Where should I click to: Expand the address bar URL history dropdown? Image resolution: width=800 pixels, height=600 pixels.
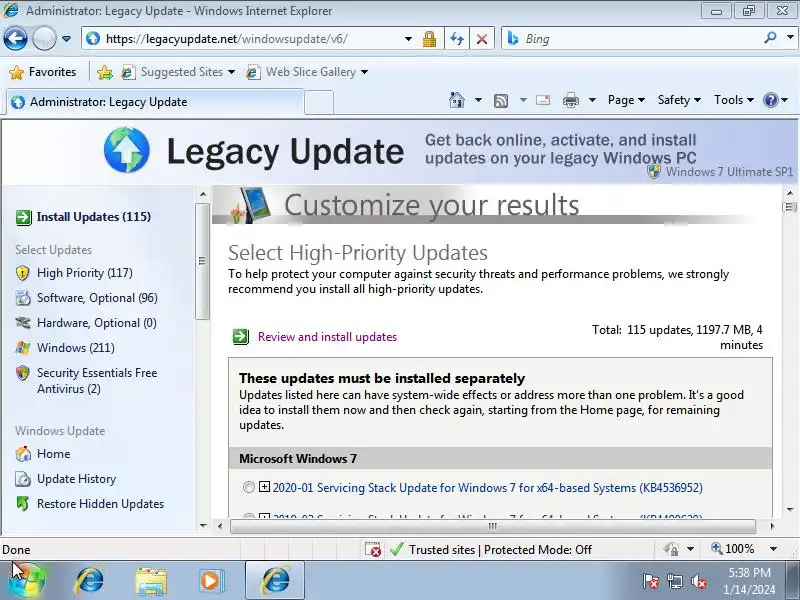(408, 39)
